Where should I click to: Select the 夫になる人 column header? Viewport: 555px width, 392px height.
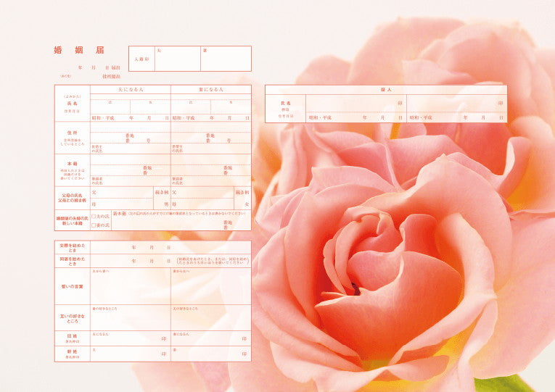pos(131,89)
